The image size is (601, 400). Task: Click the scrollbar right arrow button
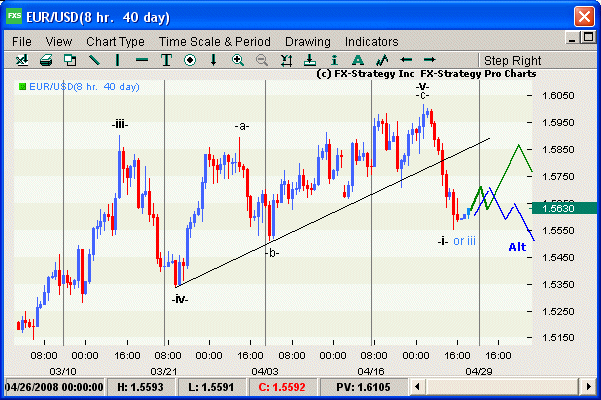(589, 387)
